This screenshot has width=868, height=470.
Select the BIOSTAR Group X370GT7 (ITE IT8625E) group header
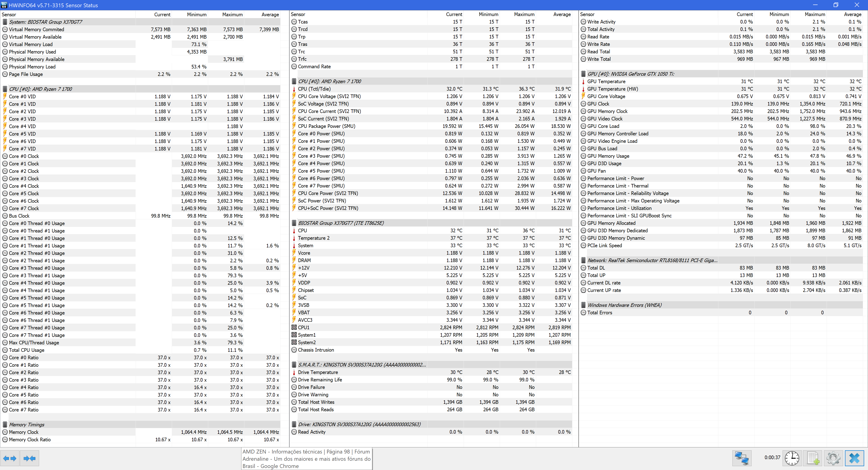point(431,223)
